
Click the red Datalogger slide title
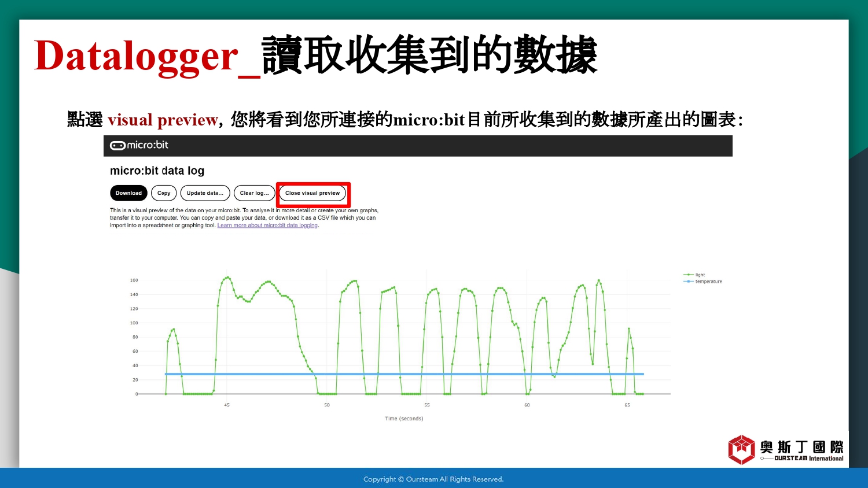point(137,57)
